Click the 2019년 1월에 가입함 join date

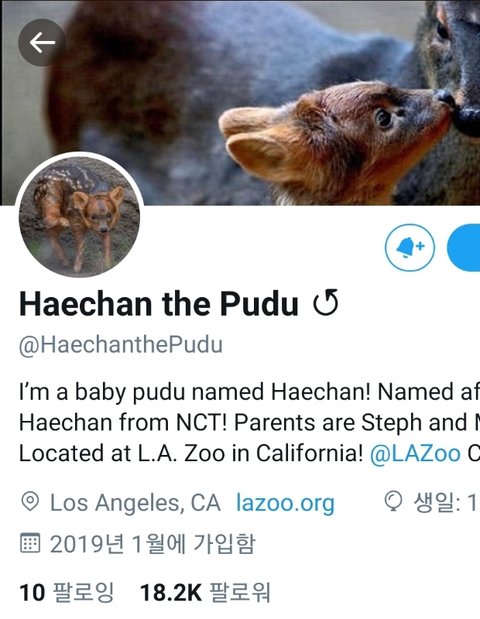coord(153,544)
